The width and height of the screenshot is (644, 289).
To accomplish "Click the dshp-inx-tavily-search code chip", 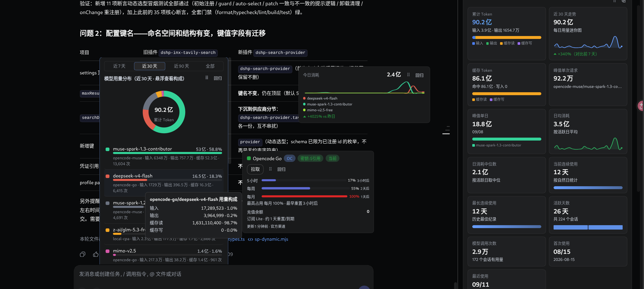I will coord(188,53).
